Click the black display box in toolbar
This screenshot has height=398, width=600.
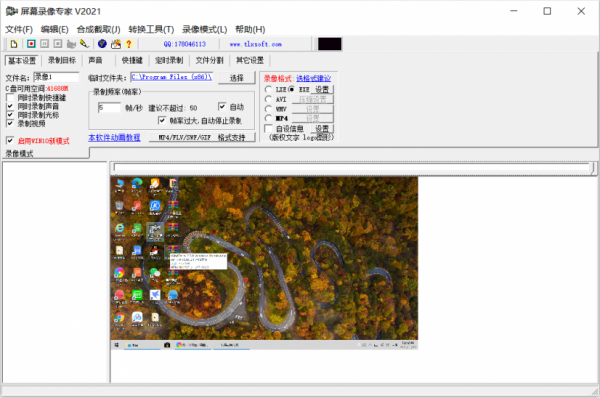[x=329, y=44]
